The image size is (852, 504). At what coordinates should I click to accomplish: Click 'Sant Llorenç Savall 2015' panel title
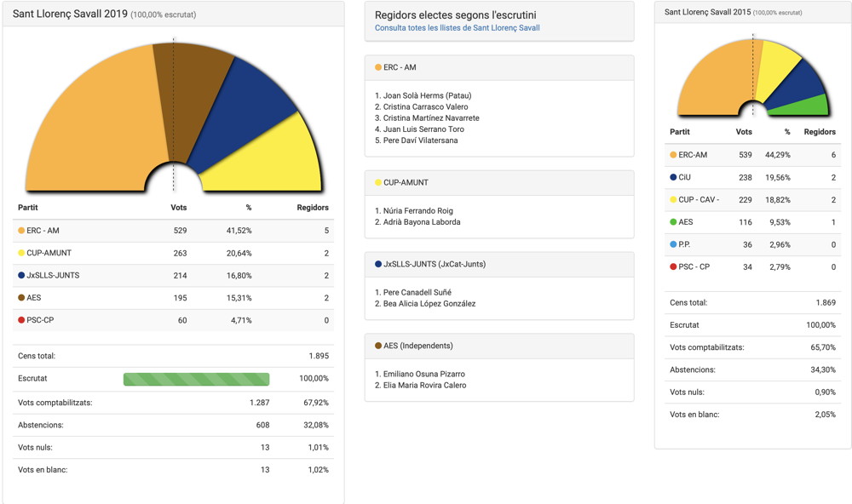coord(706,12)
